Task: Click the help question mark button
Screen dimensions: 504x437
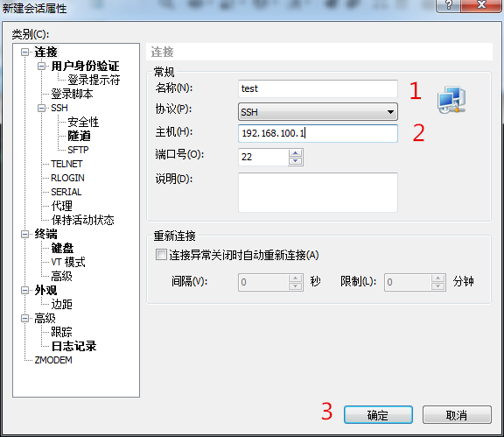Action: pos(448,5)
